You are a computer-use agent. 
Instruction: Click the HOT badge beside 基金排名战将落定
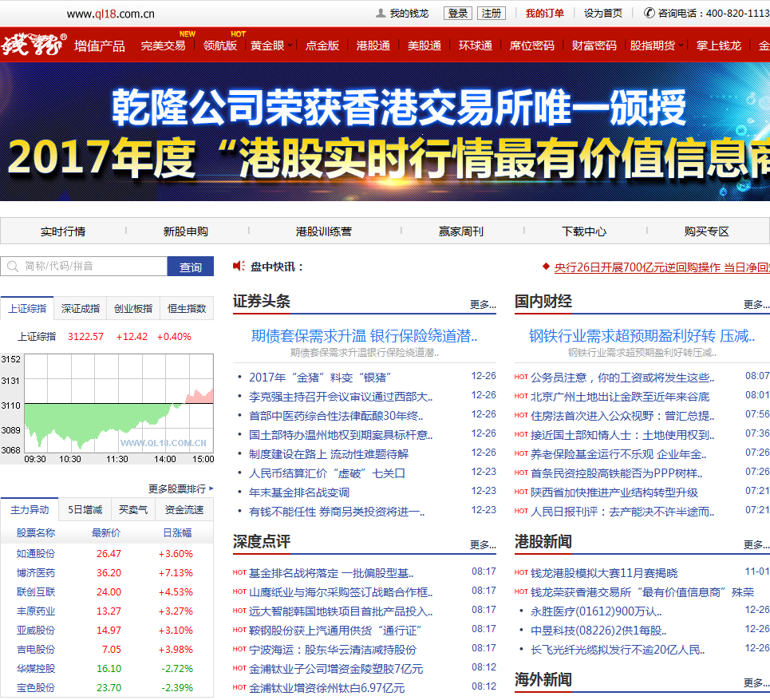point(239,573)
